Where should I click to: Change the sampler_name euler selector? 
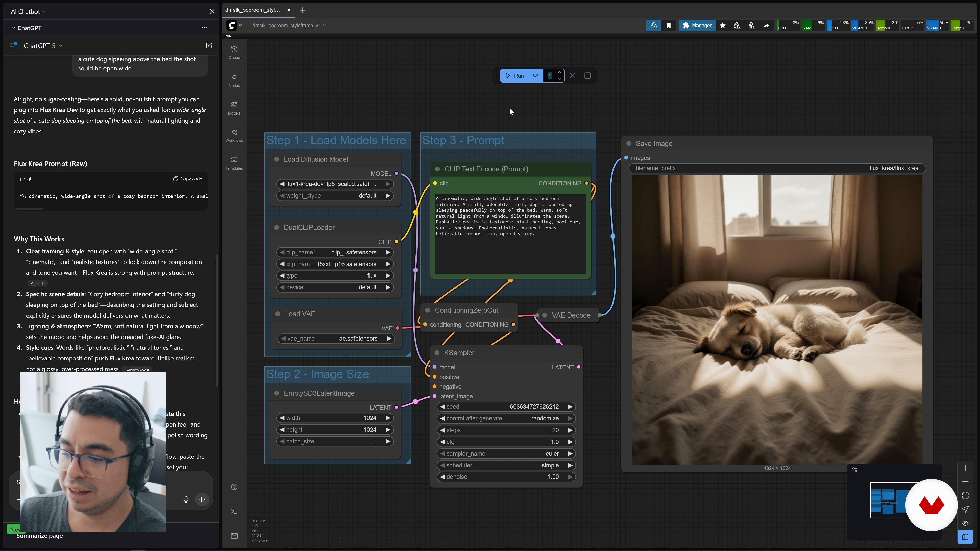tap(506, 453)
